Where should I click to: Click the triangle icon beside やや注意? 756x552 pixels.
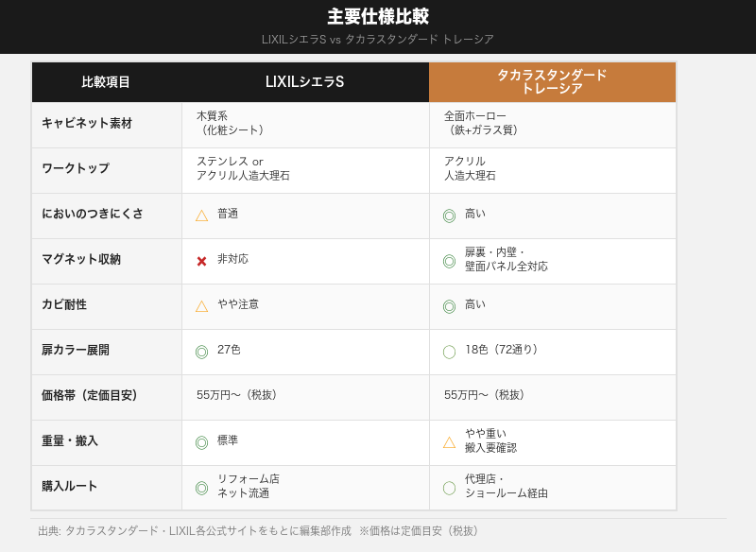click(201, 306)
